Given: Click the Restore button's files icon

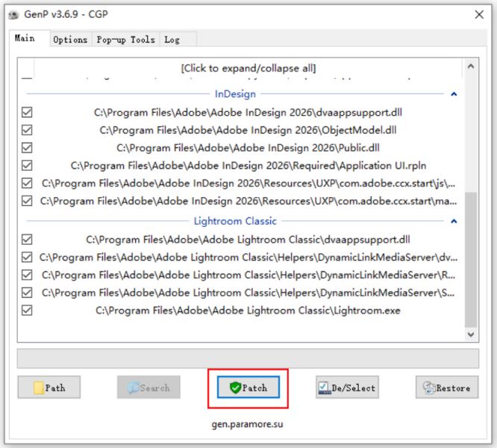Looking at the screenshot, I should tap(429, 388).
